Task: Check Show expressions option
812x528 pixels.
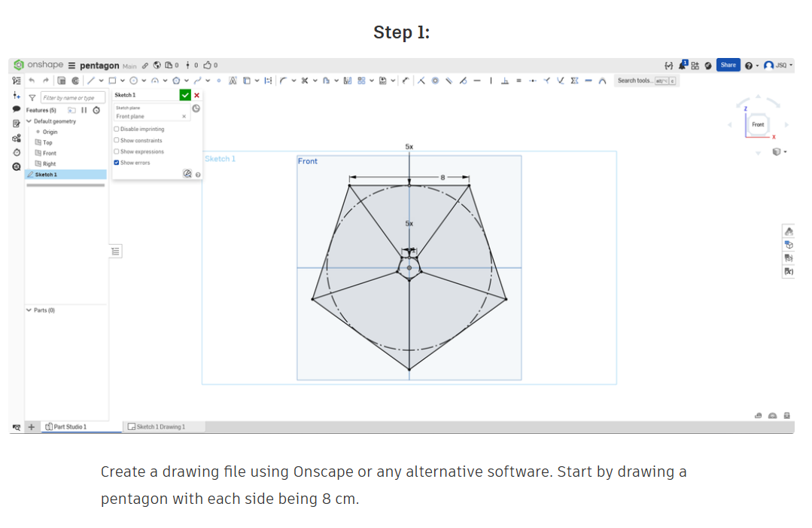Action: click(x=117, y=151)
